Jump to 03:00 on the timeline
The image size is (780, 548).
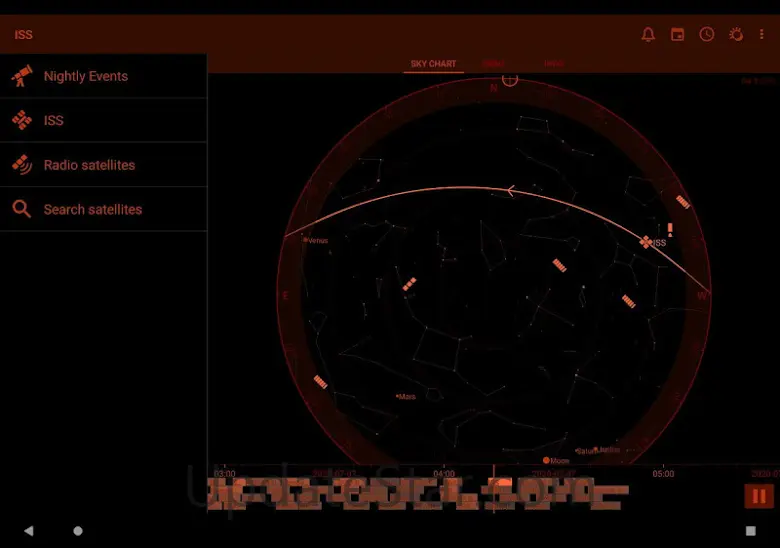tap(224, 473)
